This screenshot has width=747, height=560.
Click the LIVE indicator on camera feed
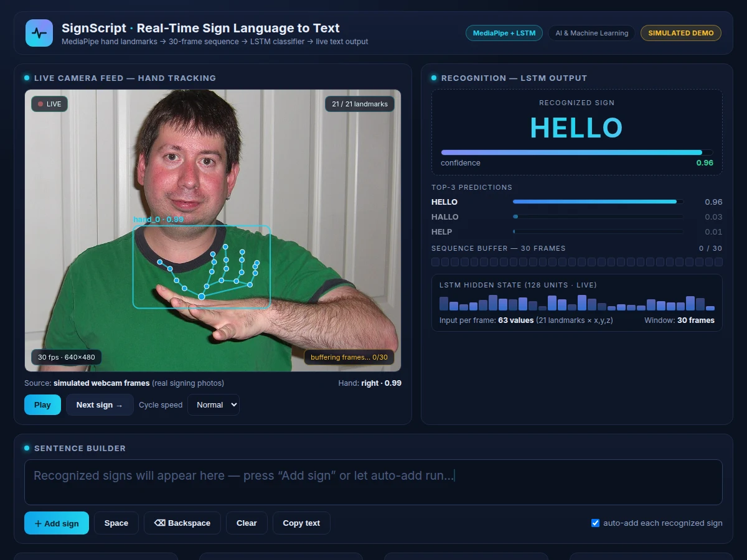point(49,104)
